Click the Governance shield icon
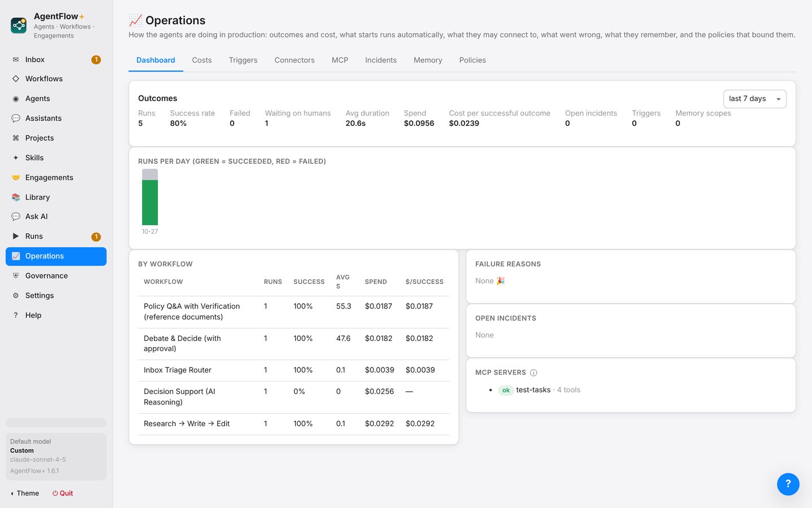812x508 pixels. [x=16, y=276]
